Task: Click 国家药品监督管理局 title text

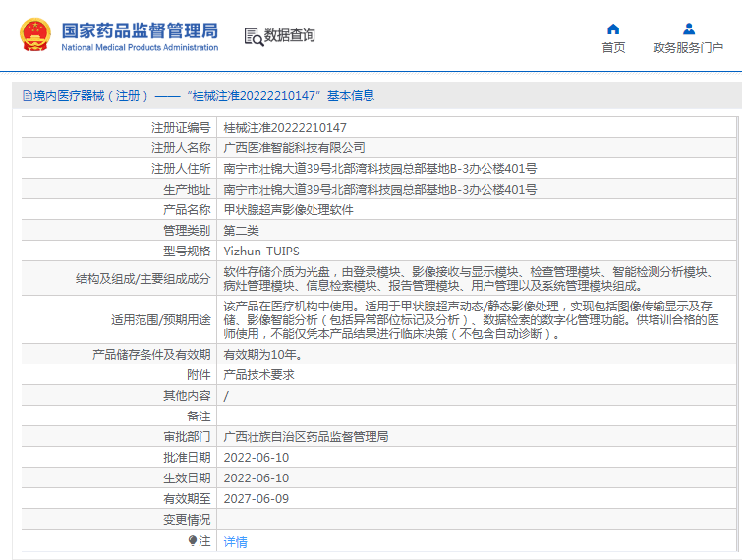Action: tap(140, 30)
